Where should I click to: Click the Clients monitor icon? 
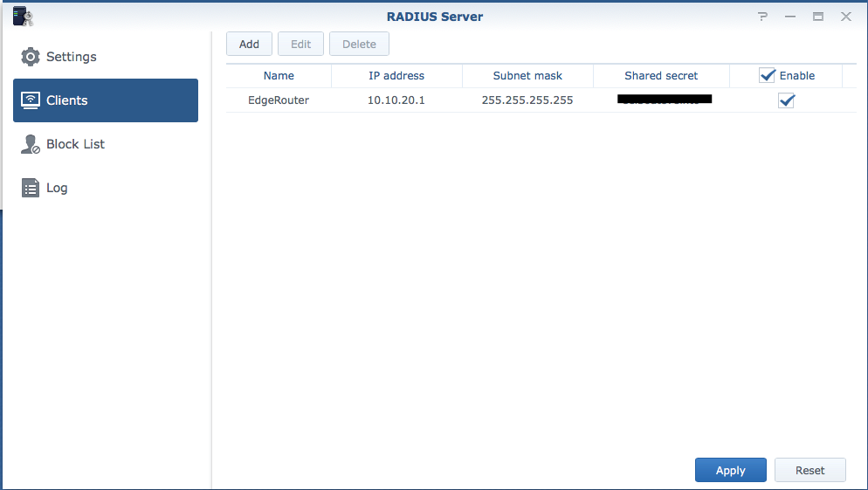pos(31,100)
